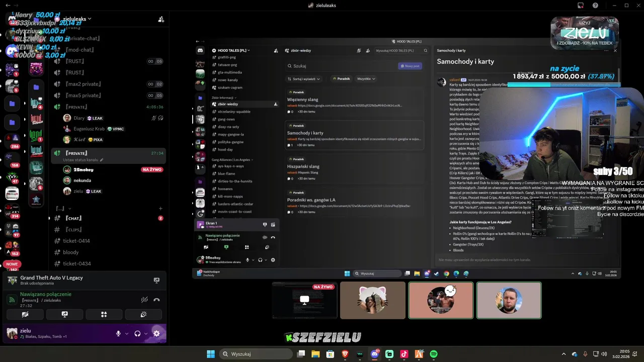
Task: In stream, open Wszystkie tags dropdown
Action: coord(366,79)
